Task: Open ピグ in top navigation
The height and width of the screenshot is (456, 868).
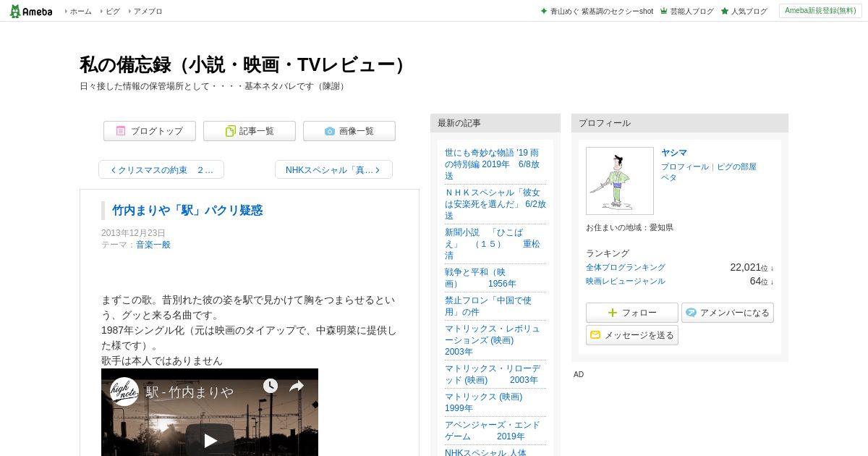Action: (x=113, y=12)
